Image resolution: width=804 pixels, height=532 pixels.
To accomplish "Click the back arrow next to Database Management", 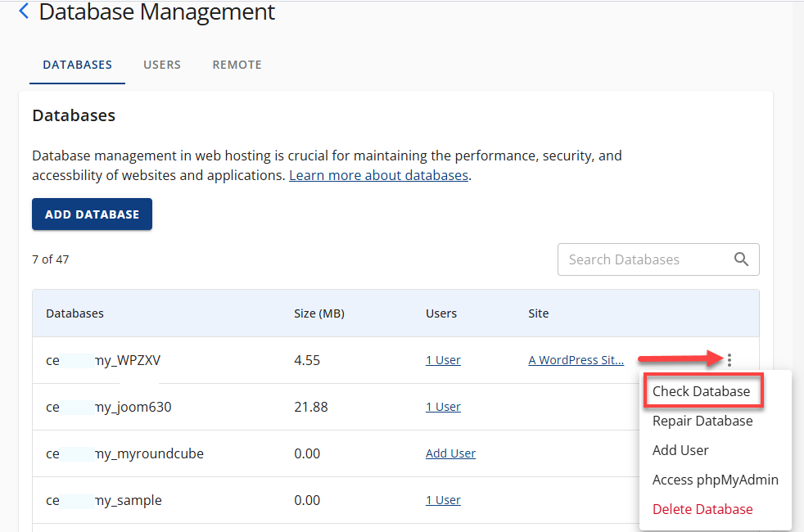I will [x=23, y=11].
